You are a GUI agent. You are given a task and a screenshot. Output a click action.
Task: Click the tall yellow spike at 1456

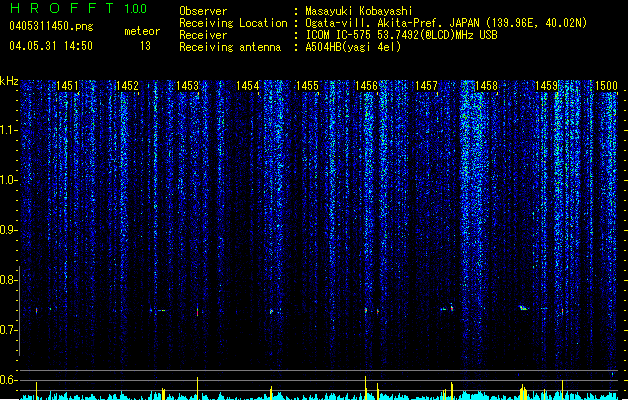[x=365, y=388]
